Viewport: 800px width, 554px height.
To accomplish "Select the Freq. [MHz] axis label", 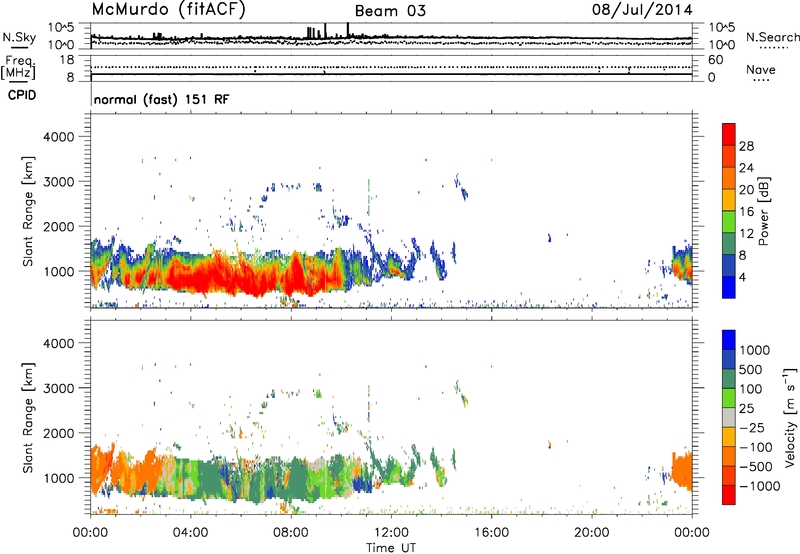I will point(18,68).
